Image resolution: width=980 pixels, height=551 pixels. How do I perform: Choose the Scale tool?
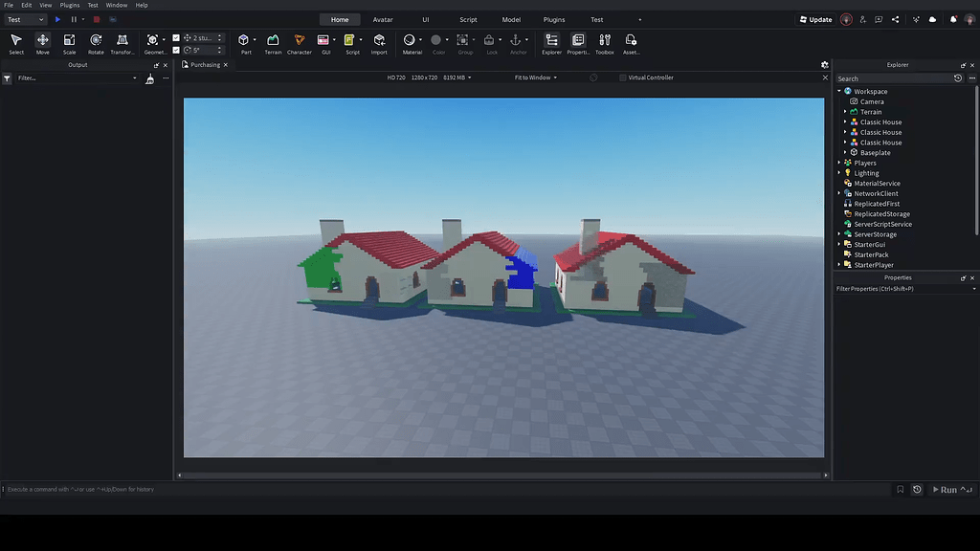pyautogui.click(x=69, y=44)
